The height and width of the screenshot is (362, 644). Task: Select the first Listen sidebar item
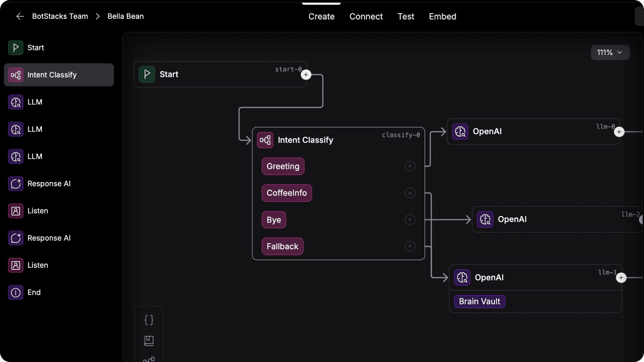pyautogui.click(x=38, y=211)
